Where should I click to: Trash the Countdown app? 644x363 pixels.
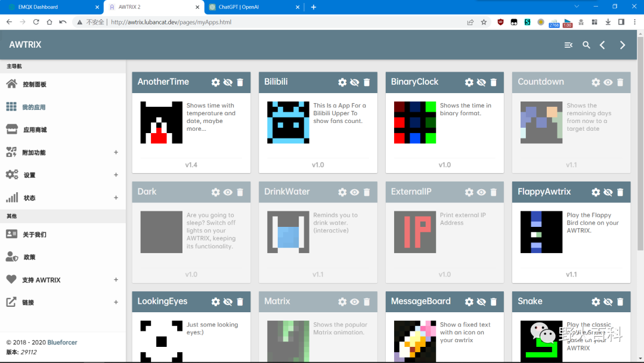620,82
